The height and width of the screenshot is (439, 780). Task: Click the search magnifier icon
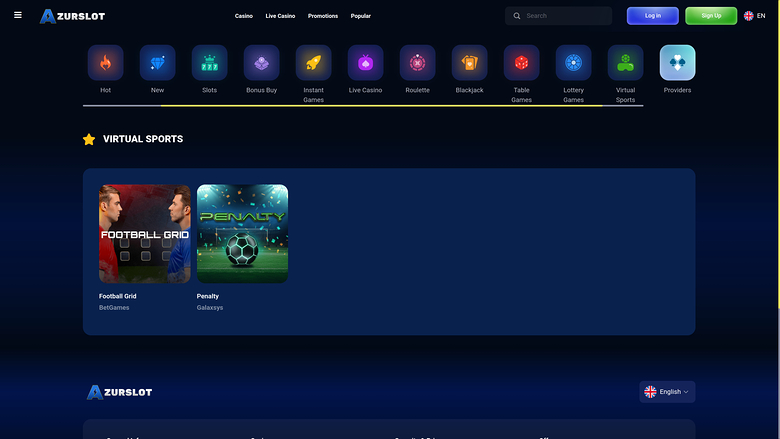click(517, 16)
